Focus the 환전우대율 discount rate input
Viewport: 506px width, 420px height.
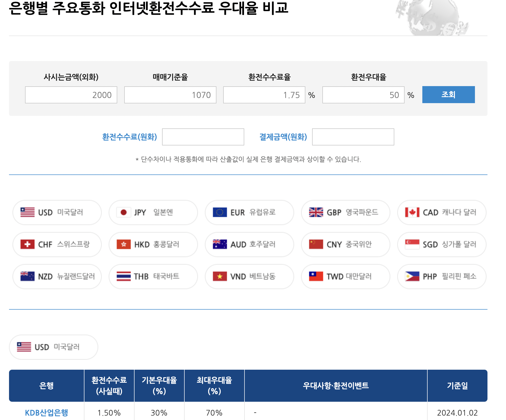[363, 95]
